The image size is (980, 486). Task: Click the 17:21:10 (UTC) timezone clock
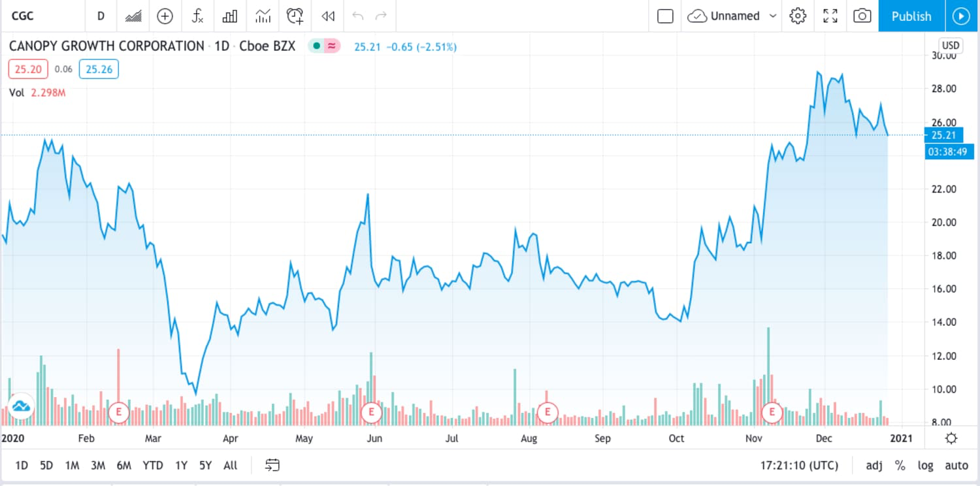(799, 466)
